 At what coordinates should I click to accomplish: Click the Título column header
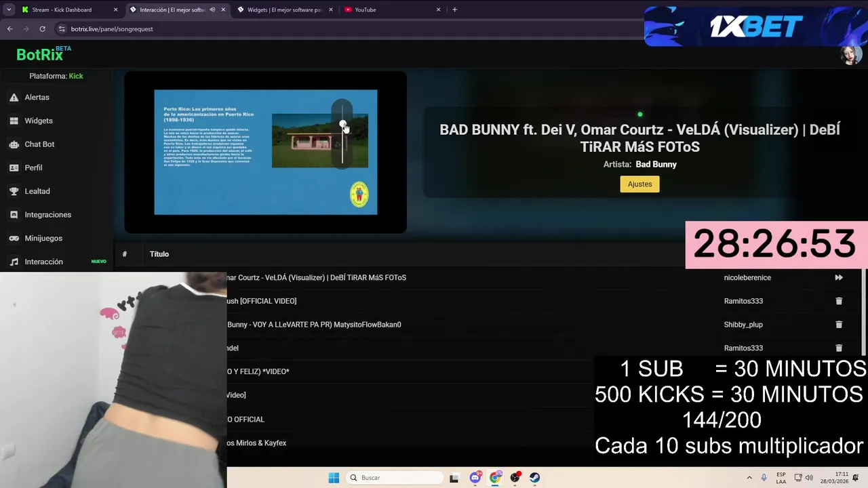click(159, 254)
